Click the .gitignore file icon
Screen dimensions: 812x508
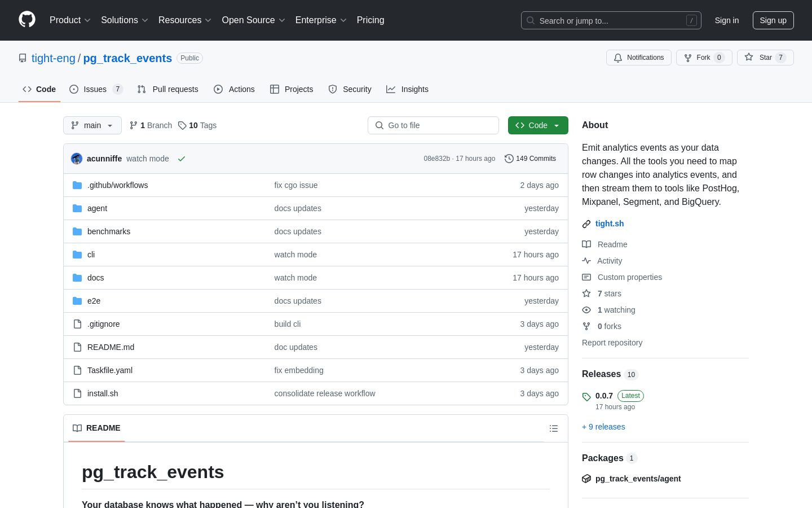click(x=77, y=324)
